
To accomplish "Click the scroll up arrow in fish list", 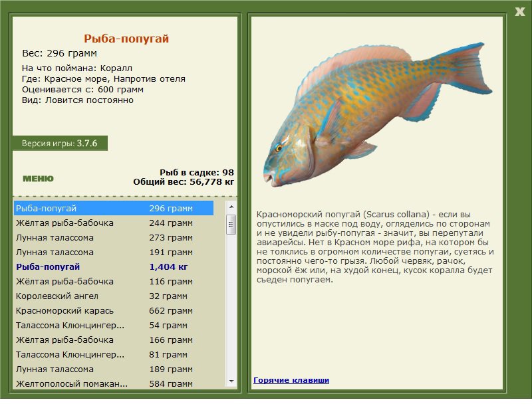I will (x=231, y=207).
